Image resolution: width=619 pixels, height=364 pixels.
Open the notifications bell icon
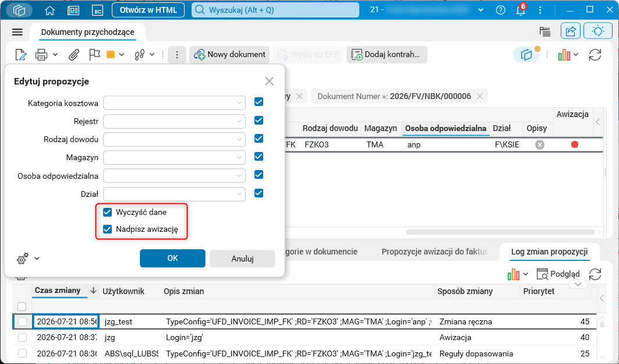521,10
